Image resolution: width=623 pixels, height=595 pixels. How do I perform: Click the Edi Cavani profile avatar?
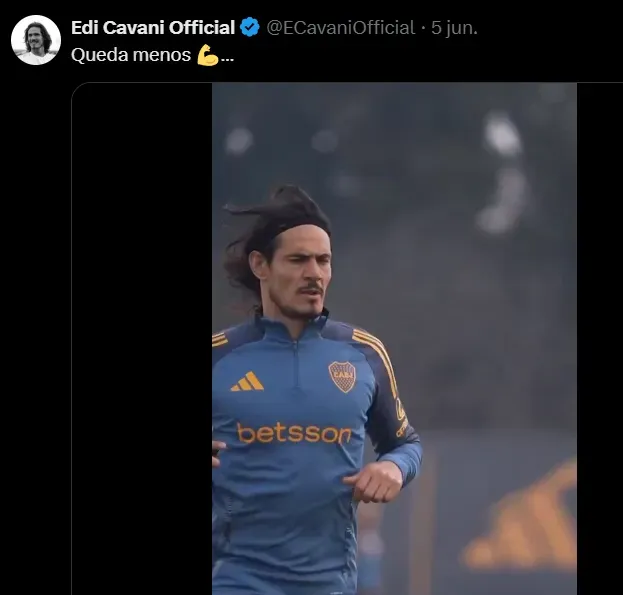pyautogui.click(x=36, y=40)
